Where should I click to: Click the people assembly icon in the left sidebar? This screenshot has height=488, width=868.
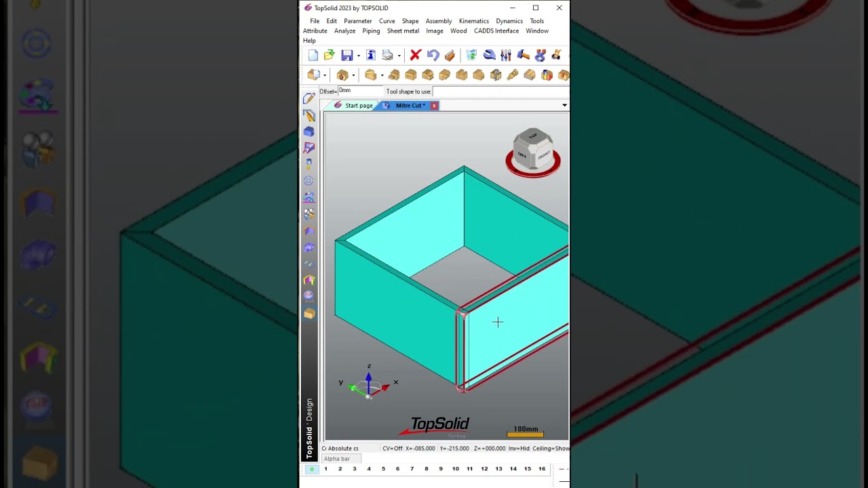pyautogui.click(x=309, y=213)
